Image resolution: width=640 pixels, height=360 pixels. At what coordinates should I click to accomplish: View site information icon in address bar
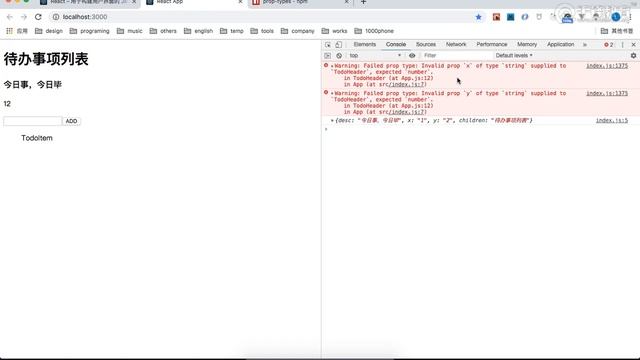(56, 17)
